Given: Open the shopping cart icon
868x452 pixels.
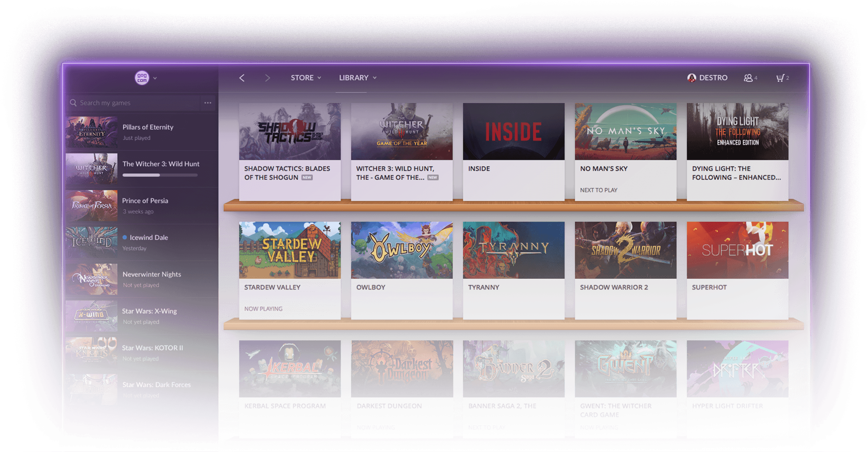Looking at the screenshot, I should tap(780, 78).
